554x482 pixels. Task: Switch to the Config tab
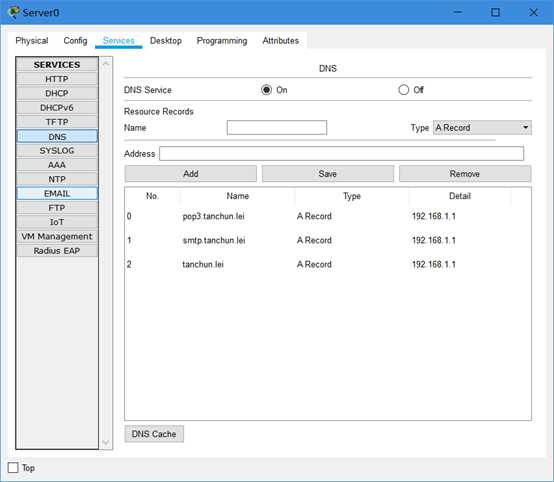pos(75,41)
